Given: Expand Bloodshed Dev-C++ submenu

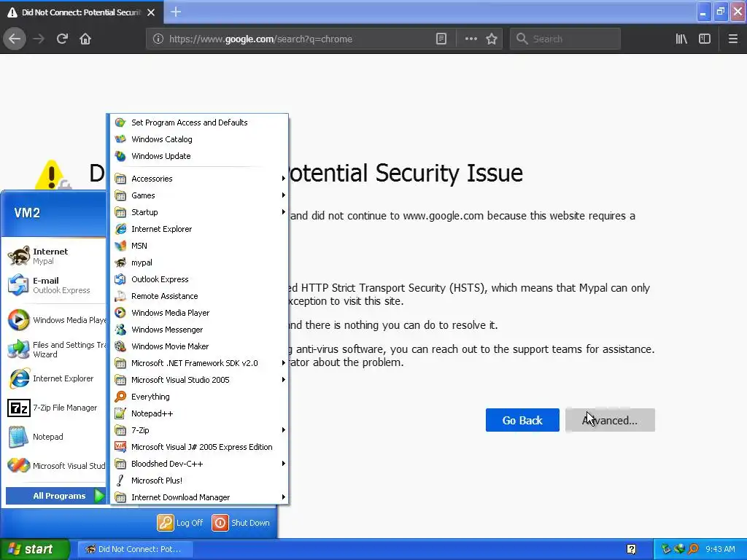Looking at the screenshot, I should click(x=199, y=463).
